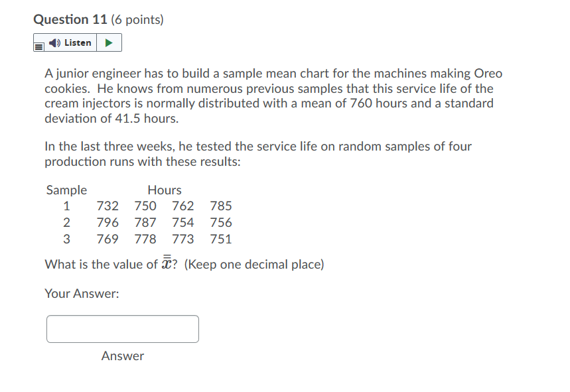
Task: Click the Listen button to hear the question
Action: click(66, 42)
